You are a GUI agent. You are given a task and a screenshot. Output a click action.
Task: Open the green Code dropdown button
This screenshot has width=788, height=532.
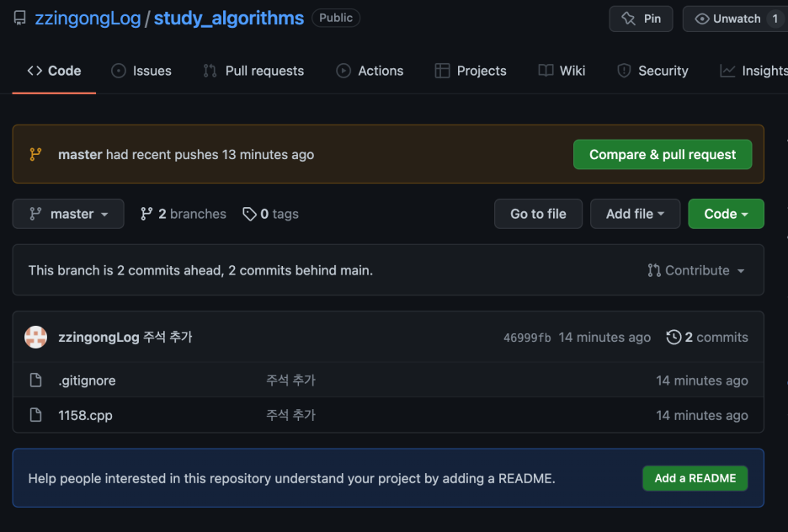[x=726, y=214]
